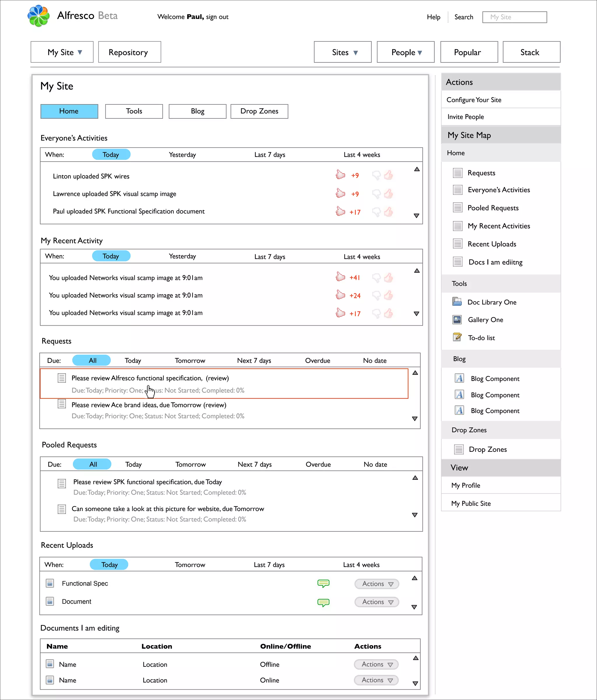Filter Pooled Requests by No date
This screenshot has width=597, height=700.
[x=375, y=464]
